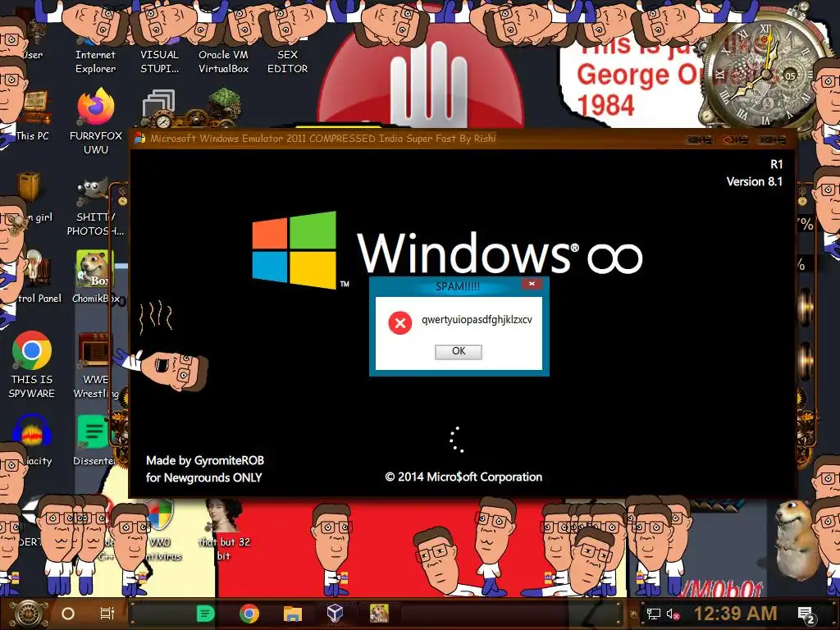Close the SPAM!!!!! error dialog
The image size is (840, 630).
coord(532,284)
